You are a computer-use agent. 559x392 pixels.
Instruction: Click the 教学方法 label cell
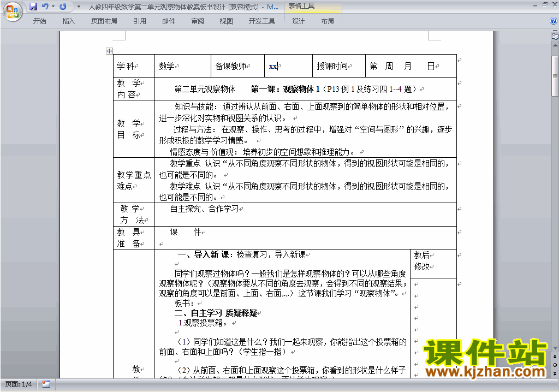click(x=134, y=215)
